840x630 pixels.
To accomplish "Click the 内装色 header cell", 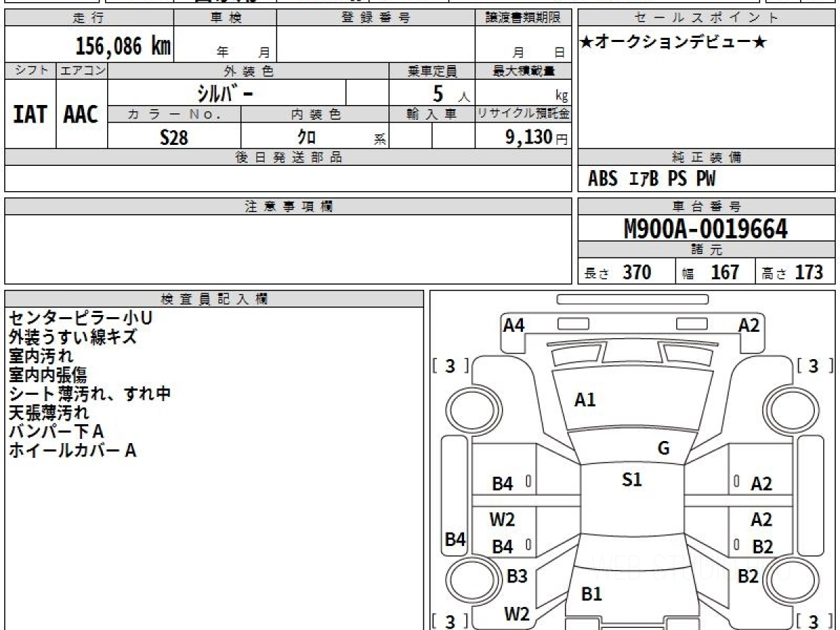I will 315,114.
